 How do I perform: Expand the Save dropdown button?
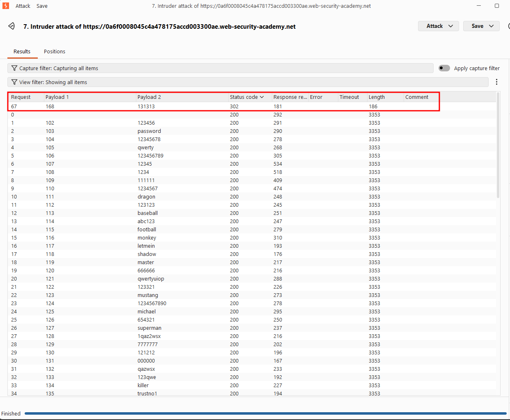[x=481, y=26]
